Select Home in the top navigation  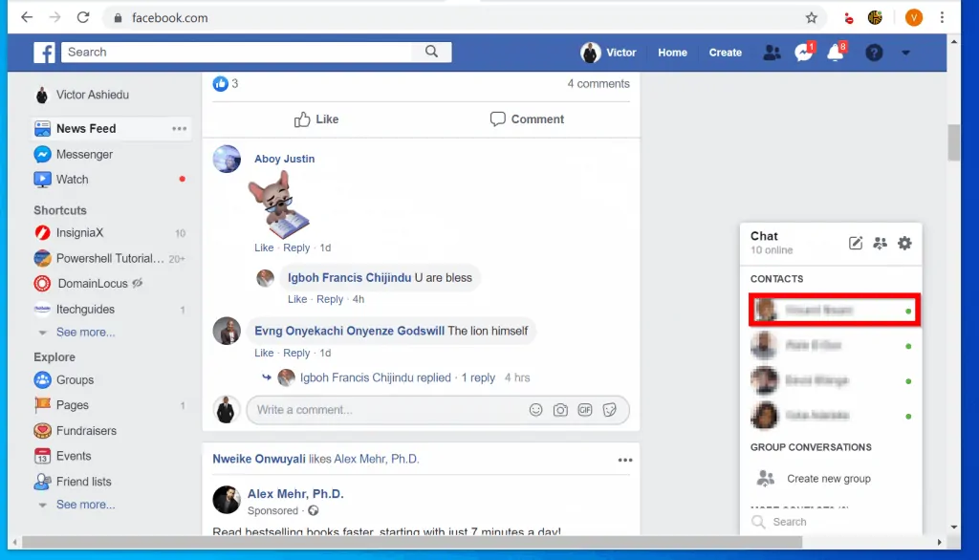click(x=672, y=53)
